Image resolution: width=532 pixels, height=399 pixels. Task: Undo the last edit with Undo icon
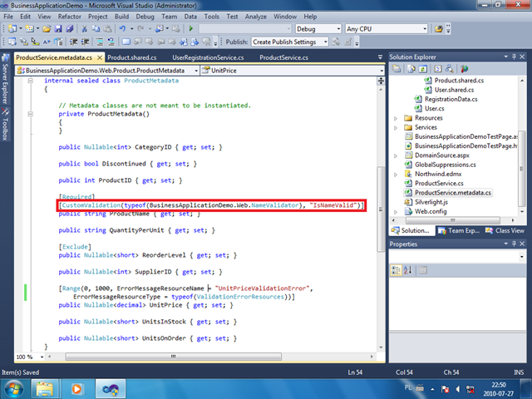click(122, 29)
